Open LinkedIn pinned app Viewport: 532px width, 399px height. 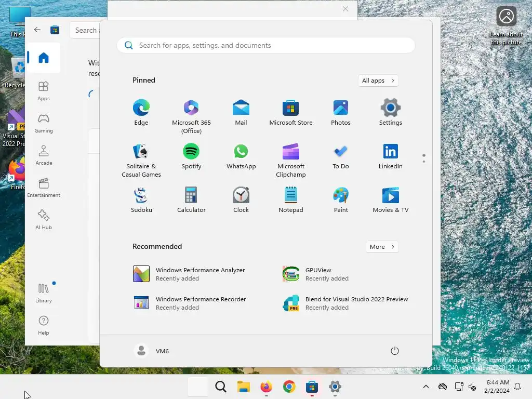(x=391, y=157)
